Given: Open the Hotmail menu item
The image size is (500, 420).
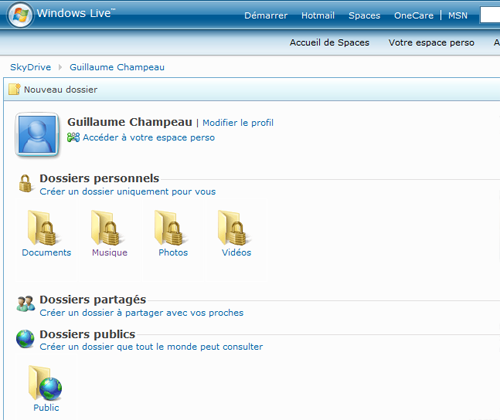Looking at the screenshot, I should click(318, 16).
